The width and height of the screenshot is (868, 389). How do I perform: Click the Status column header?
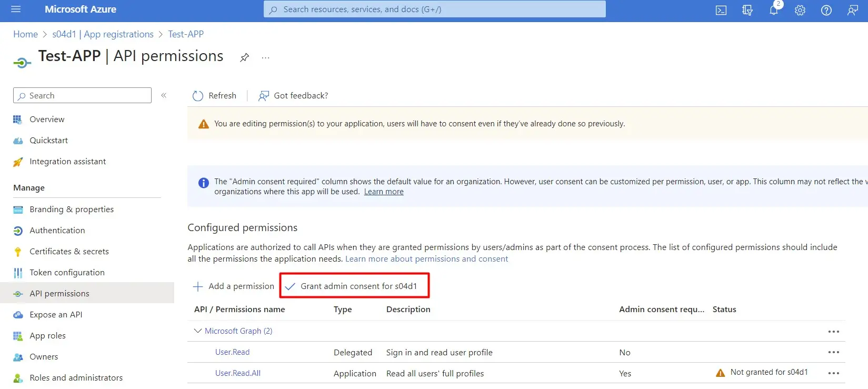[724, 310]
